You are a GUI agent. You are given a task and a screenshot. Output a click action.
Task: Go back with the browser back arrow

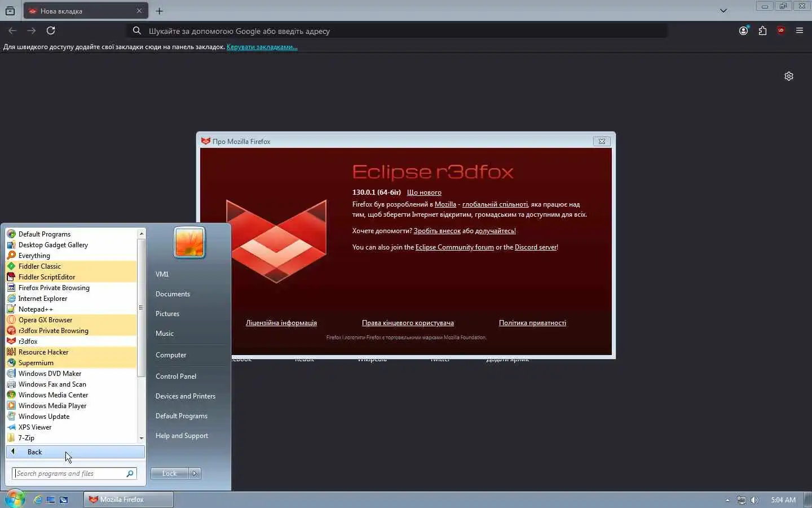coord(12,30)
